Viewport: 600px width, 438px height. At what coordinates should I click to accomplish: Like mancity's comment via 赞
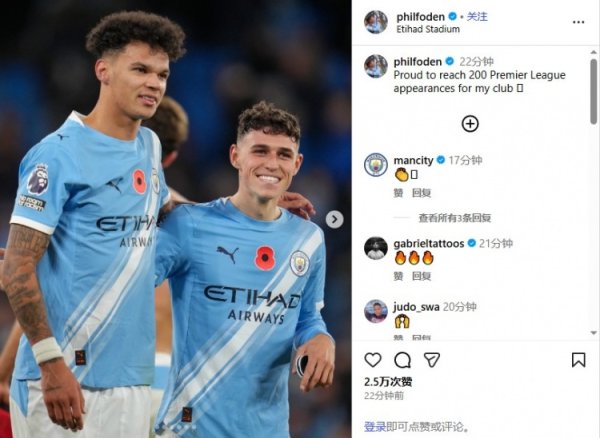click(398, 193)
